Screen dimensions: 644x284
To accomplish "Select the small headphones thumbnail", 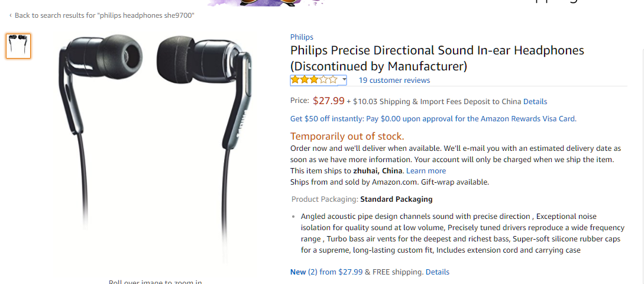I will click(x=18, y=46).
